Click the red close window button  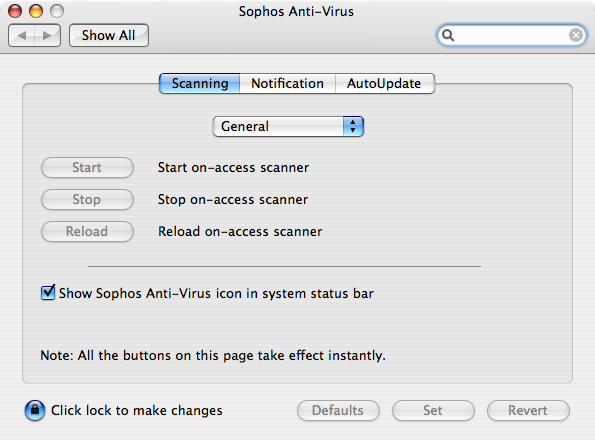point(15,11)
